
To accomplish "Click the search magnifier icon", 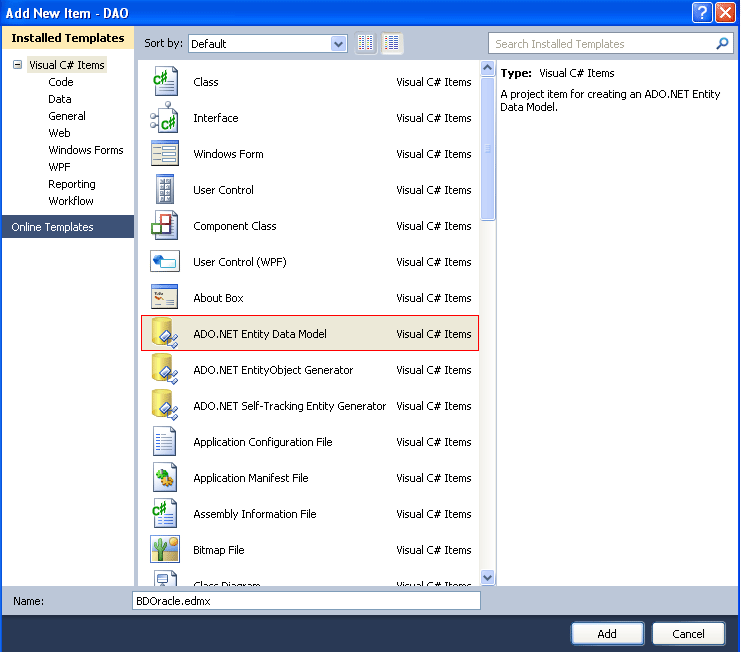I will 722,43.
